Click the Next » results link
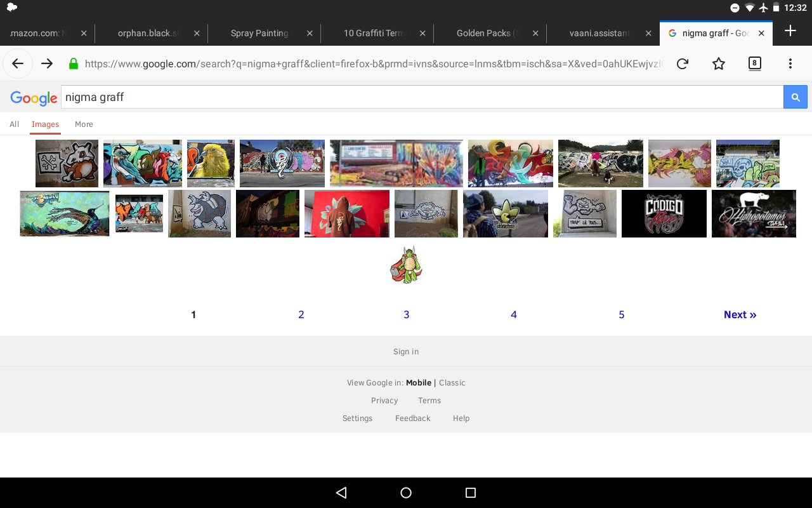The image size is (812, 508). tap(740, 314)
